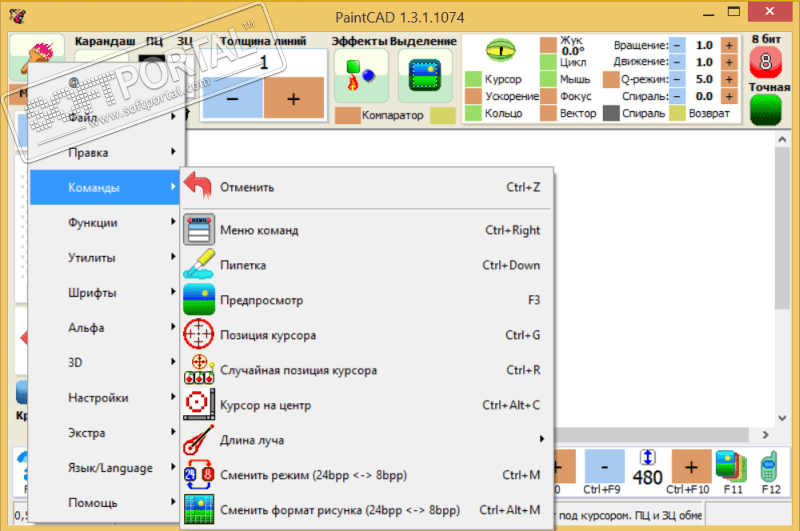The height and width of the screenshot is (531, 800).
Task: Click the Предпросмотр landscape icon
Action: tap(198, 299)
